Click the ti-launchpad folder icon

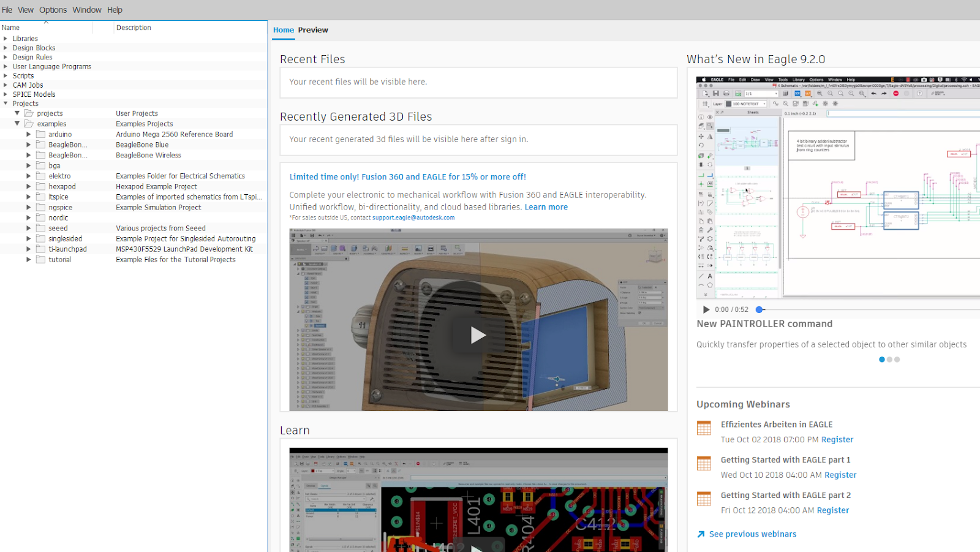pyautogui.click(x=41, y=249)
